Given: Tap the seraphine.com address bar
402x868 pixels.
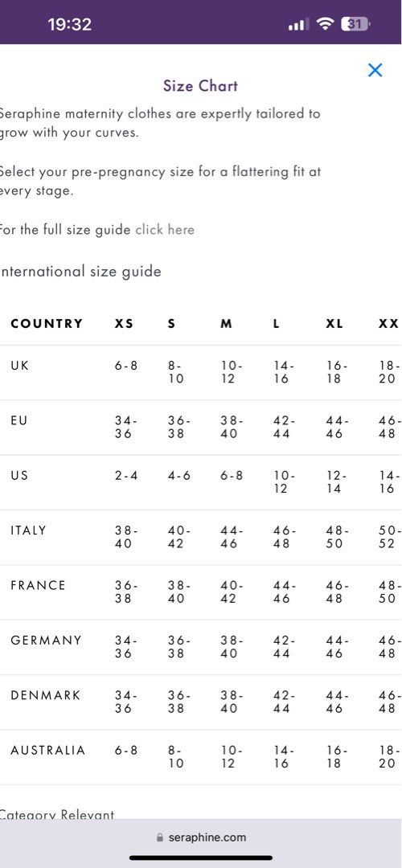Looking at the screenshot, I should point(201,837).
